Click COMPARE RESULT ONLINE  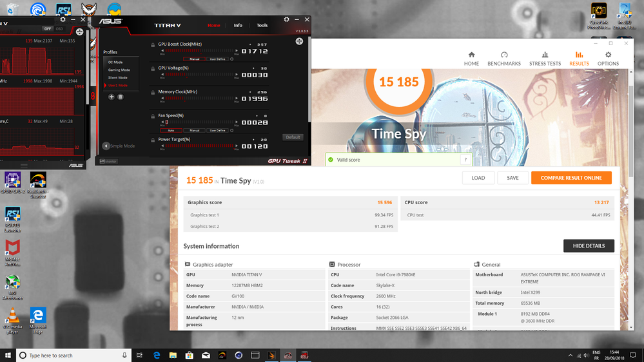pos(571,178)
